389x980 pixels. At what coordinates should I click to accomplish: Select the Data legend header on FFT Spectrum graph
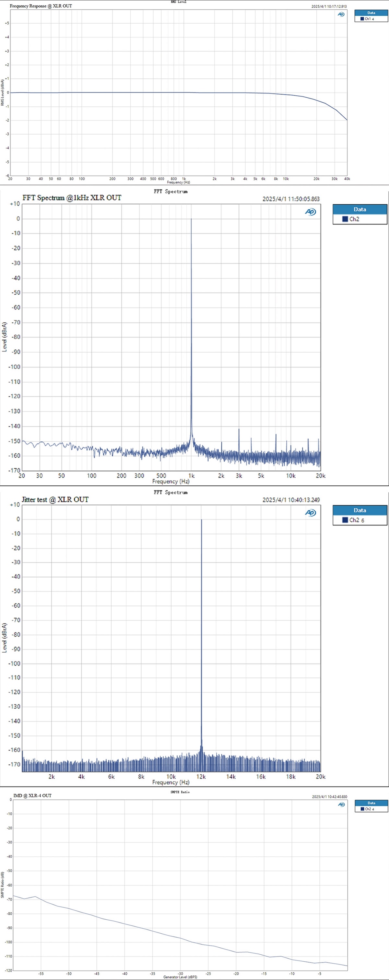click(x=360, y=209)
